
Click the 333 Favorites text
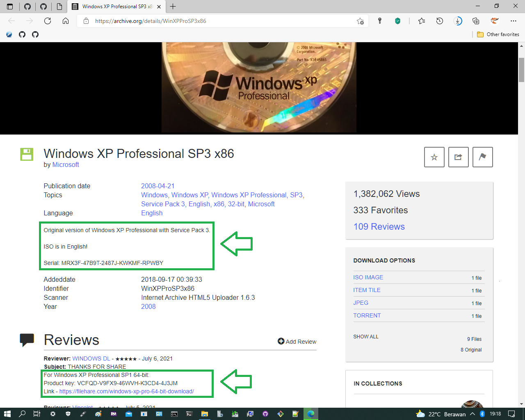coord(381,210)
